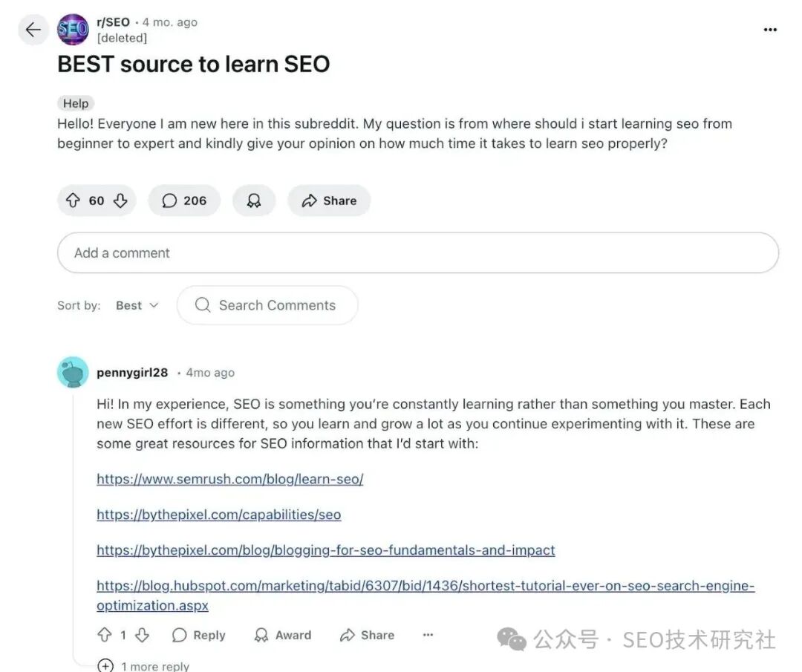Open the semrush learn-seo link
The height and width of the screenshot is (672, 802).
(x=229, y=479)
